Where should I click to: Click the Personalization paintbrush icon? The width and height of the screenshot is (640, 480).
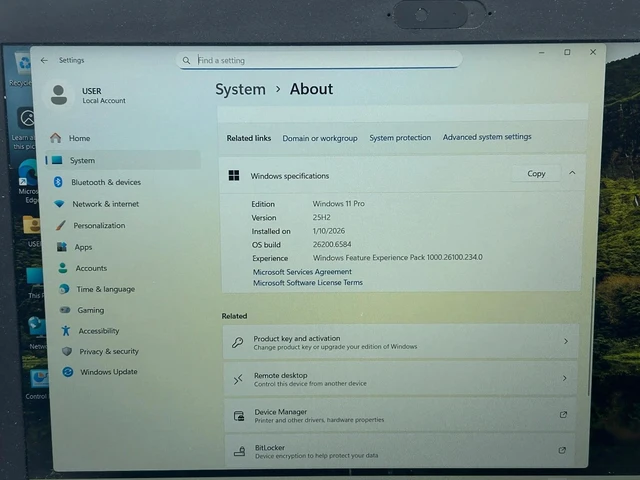[61, 225]
